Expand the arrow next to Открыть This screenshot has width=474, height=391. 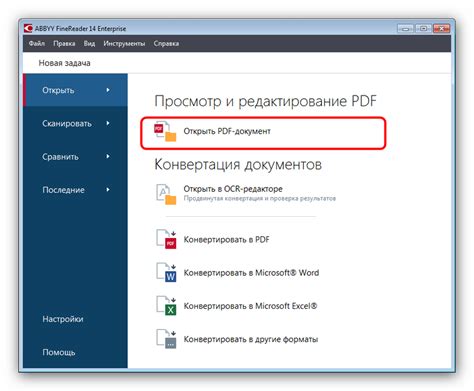point(108,90)
